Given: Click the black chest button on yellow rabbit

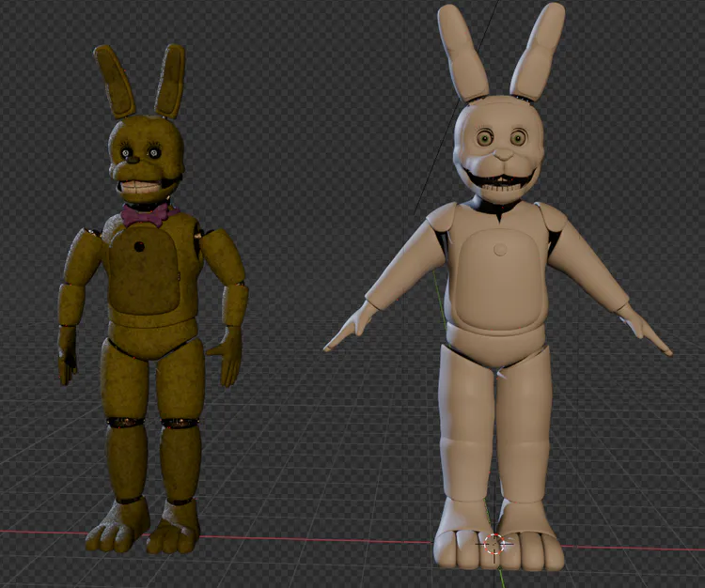Looking at the screenshot, I should [139, 246].
